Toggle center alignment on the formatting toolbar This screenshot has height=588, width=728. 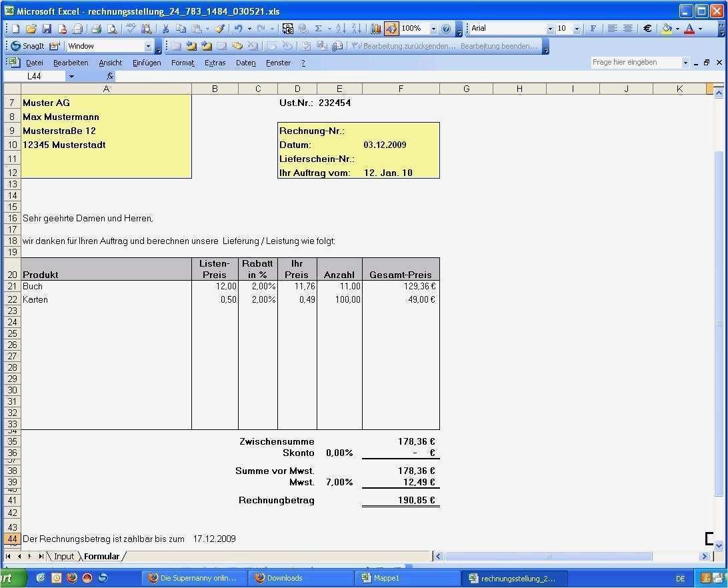click(x=628, y=28)
